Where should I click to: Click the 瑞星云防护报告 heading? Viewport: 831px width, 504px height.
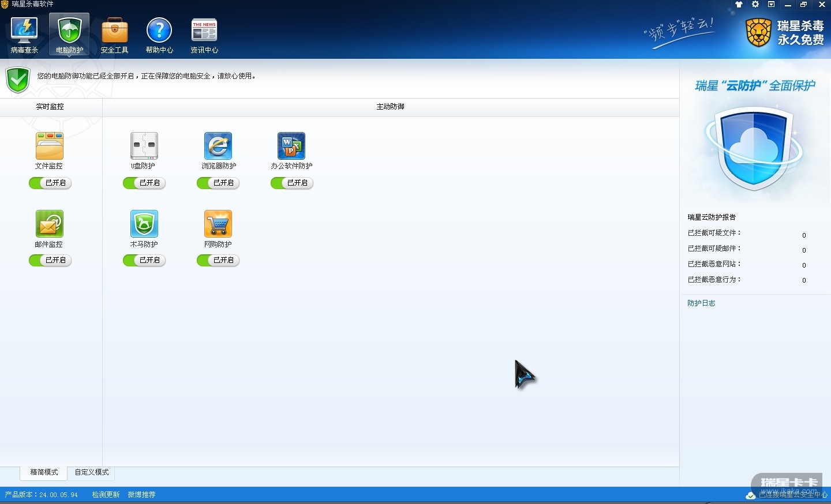tap(712, 217)
